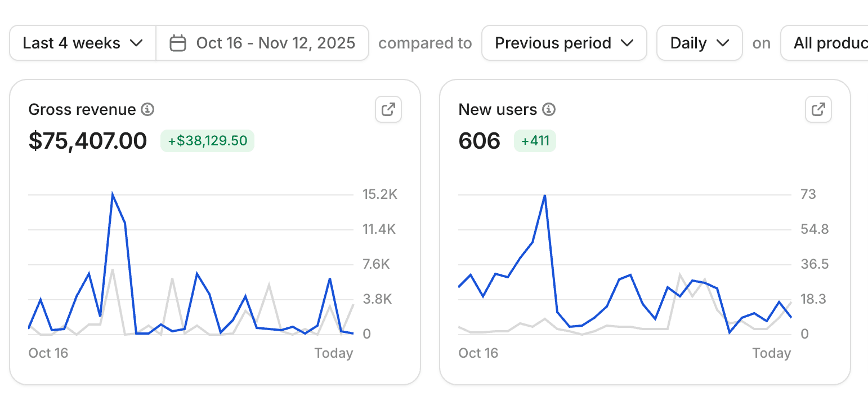Click the calendar icon for date range
This screenshot has height=400, width=868.
tap(178, 43)
